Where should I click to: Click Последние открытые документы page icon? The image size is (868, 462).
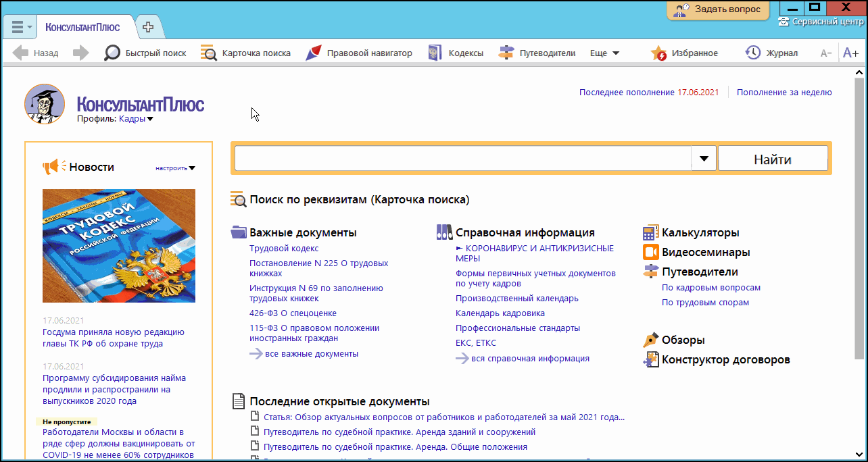pyautogui.click(x=239, y=401)
